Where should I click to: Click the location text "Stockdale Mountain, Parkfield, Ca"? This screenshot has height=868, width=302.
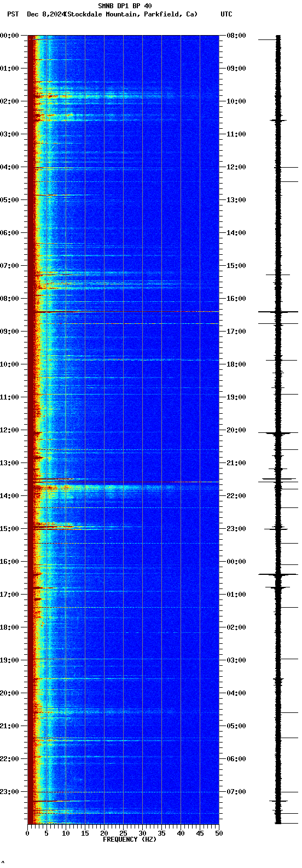[x=131, y=14]
